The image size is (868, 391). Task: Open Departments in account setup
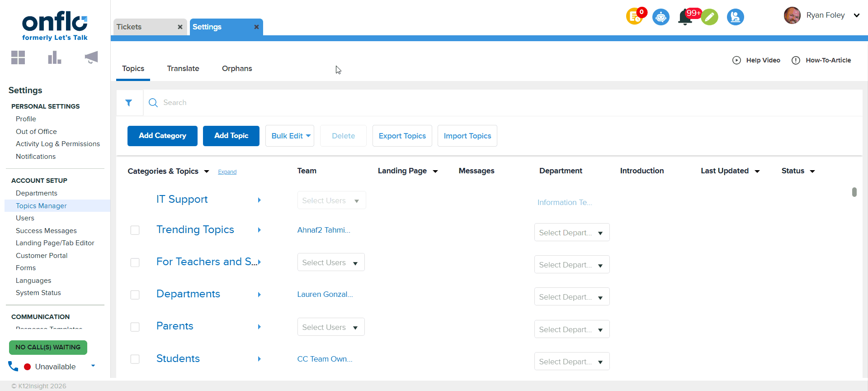[37, 193]
